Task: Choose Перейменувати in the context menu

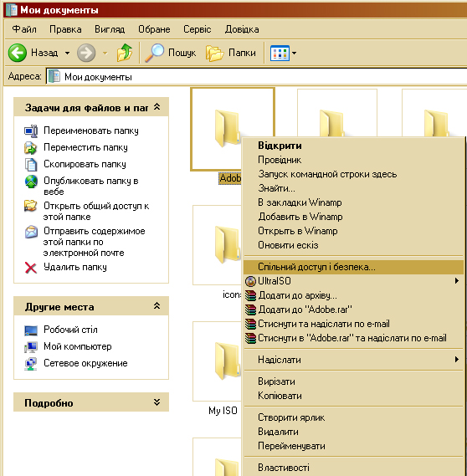Action: pos(354,446)
